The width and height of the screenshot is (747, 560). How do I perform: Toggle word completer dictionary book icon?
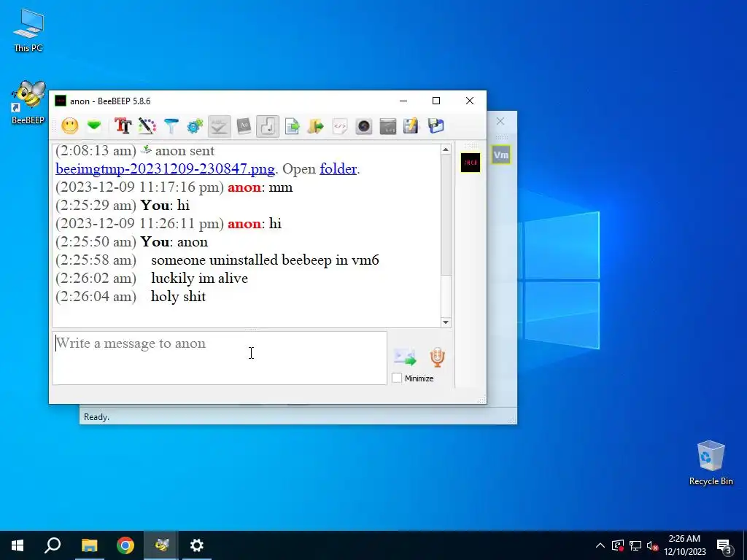[x=244, y=125]
